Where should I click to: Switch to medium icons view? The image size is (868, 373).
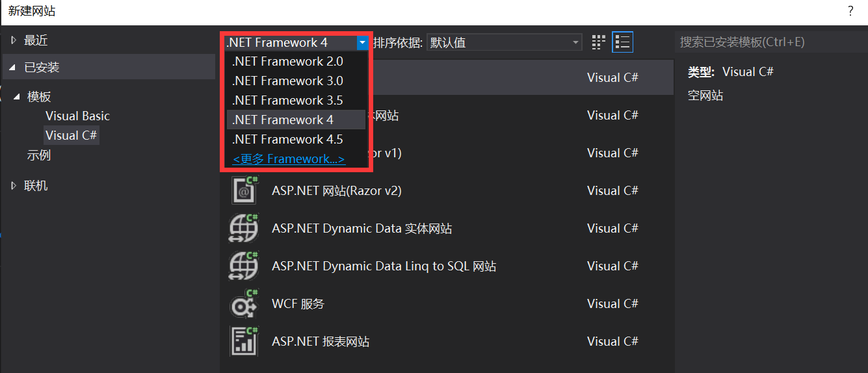(599, 43)
